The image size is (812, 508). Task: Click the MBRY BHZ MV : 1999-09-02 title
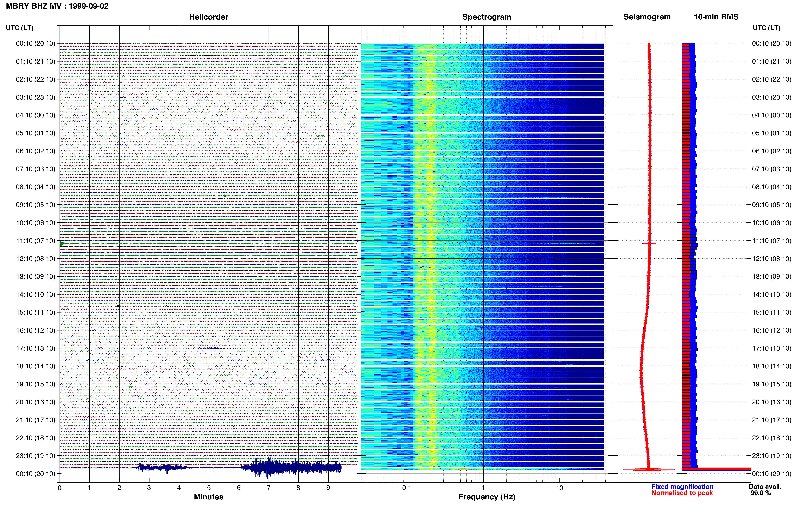pyautogui.click(x=57, y=6)
